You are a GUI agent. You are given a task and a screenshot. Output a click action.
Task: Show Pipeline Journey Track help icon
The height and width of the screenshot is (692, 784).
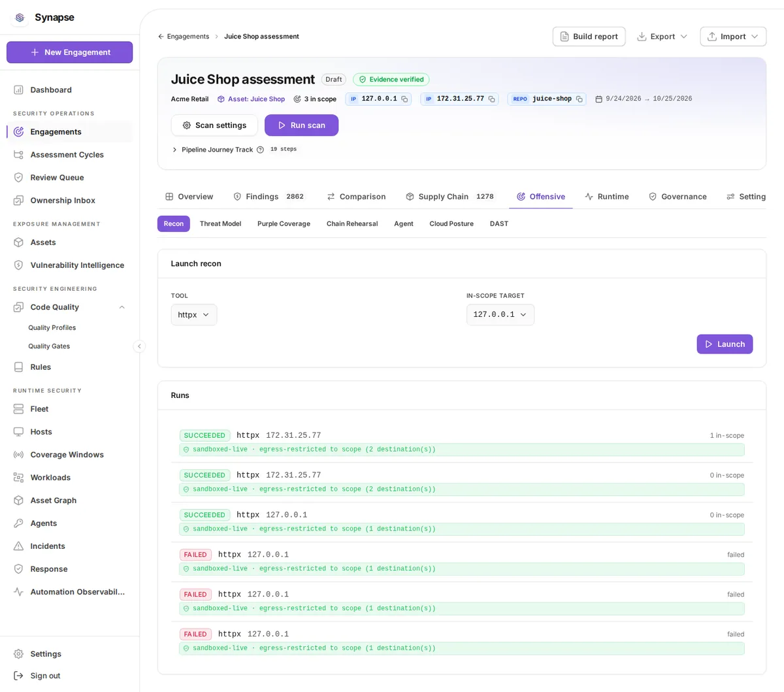260,150
